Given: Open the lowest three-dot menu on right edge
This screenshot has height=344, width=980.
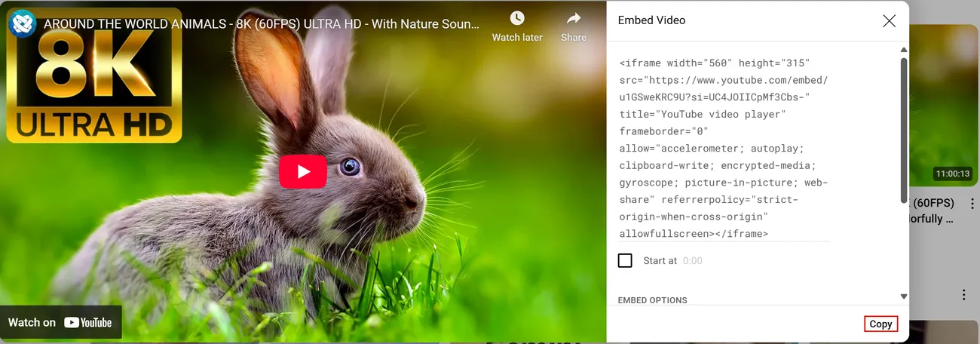Looking at the screenshot, I should tap(963, 294).
